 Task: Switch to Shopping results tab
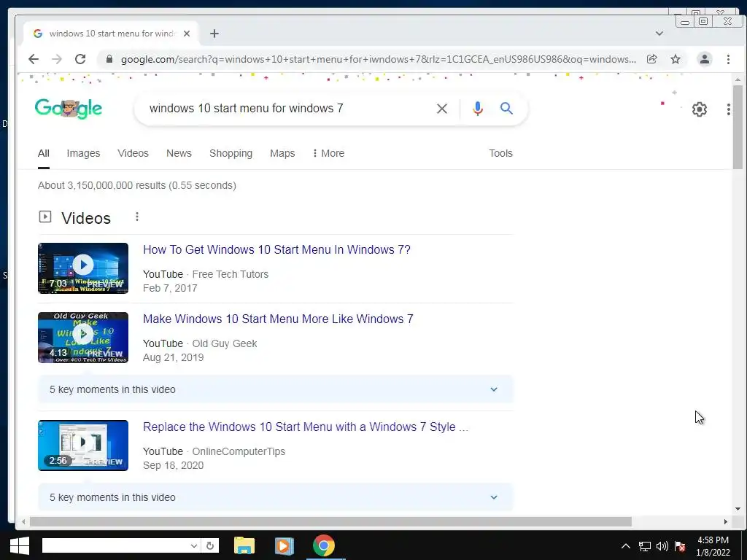(231, 153)
